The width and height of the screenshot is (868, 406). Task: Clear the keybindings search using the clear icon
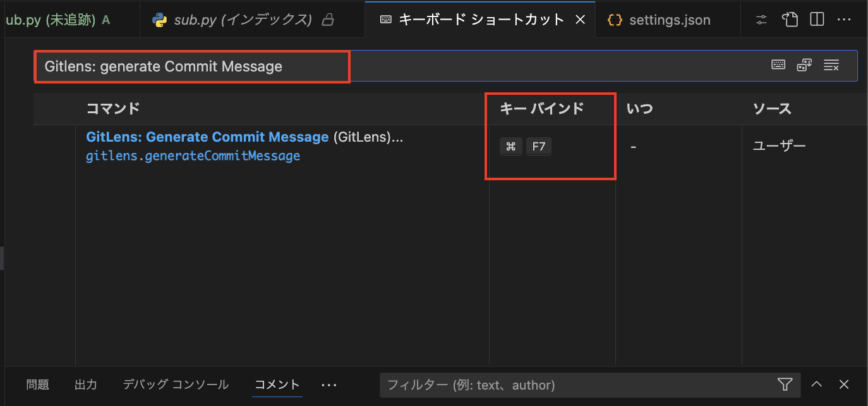tap(831, 65)
